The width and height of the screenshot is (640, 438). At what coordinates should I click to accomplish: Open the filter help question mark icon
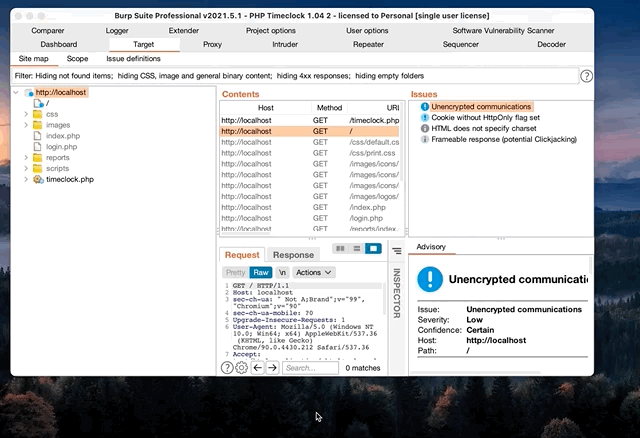pos(586,76)
